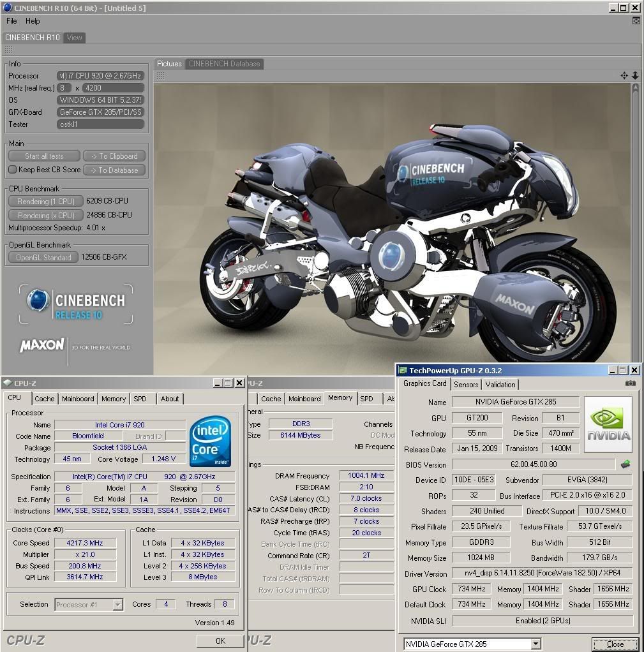Click the GPU-Z title bar icon

tap(402, 370)
